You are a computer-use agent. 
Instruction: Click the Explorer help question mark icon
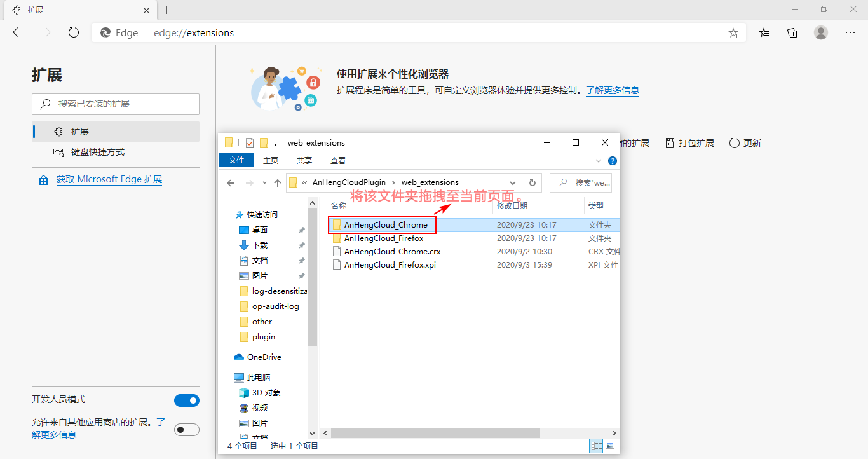tap(613, 161)
